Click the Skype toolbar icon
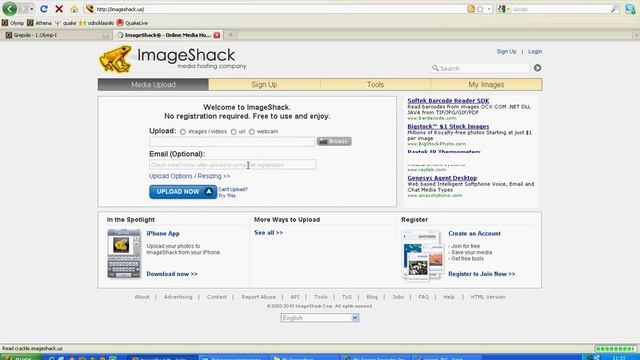Image resolution: width=640 pixels, height=360 pixels. tap(630, 9)
